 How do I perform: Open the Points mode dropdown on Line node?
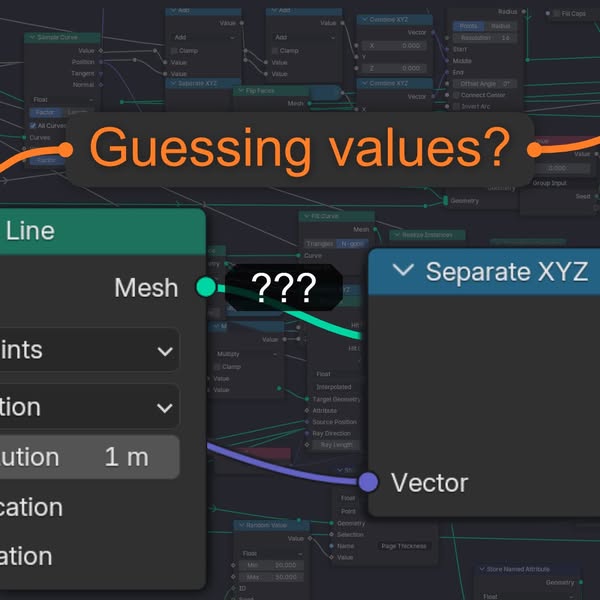90,350
